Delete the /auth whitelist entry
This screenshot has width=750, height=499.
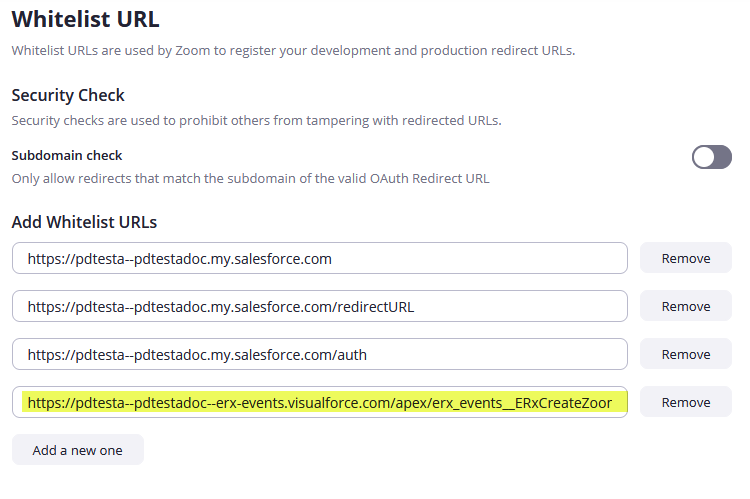[685, 354]
